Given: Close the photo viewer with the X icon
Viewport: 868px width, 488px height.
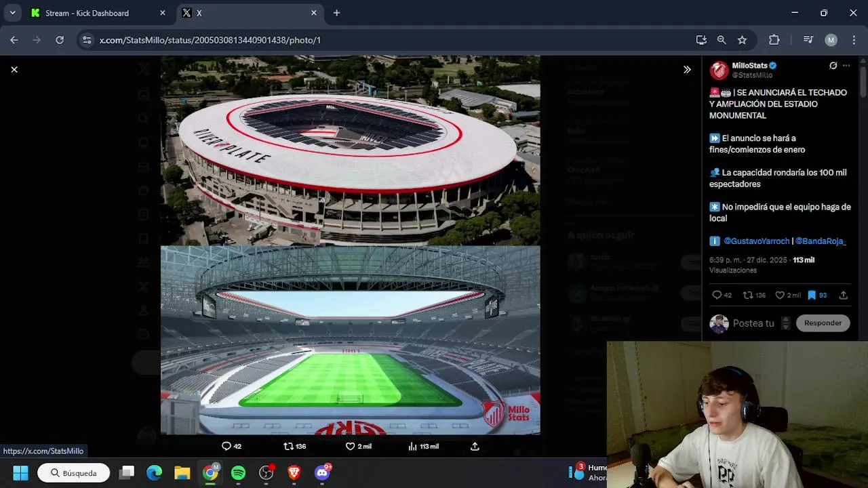Looking at the screenshot, I should [x=14, y=69].
